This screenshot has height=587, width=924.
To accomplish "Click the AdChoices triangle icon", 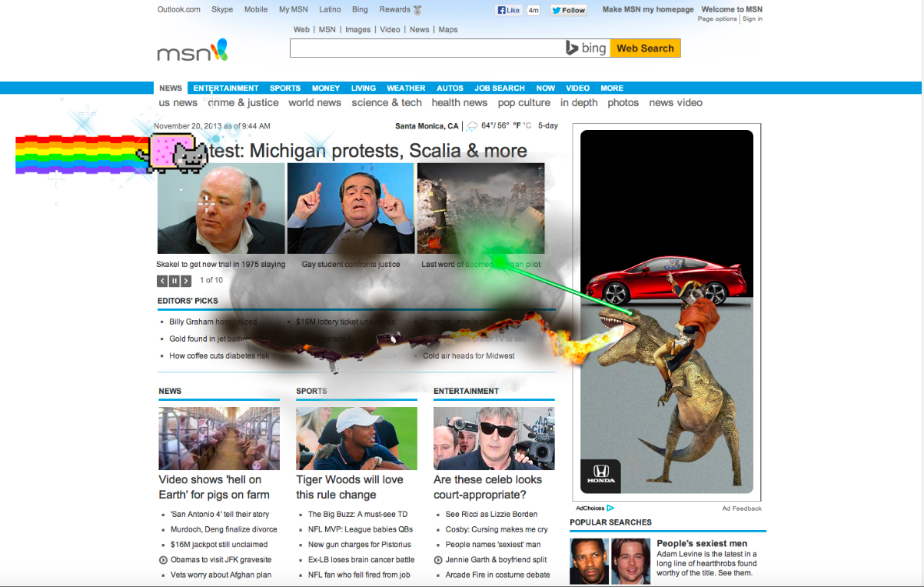I will [610, 508].
